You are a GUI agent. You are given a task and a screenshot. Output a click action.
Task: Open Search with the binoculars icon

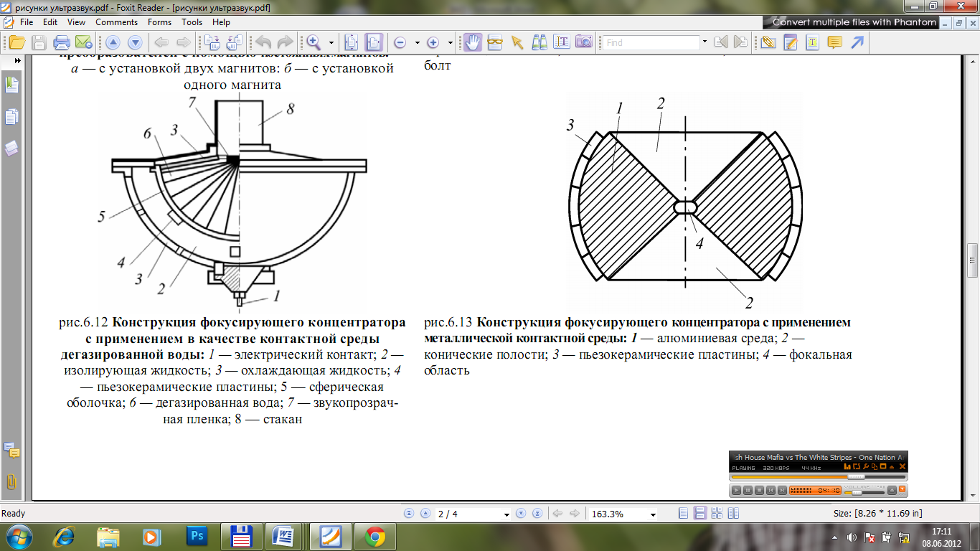(x=539, y=42)
